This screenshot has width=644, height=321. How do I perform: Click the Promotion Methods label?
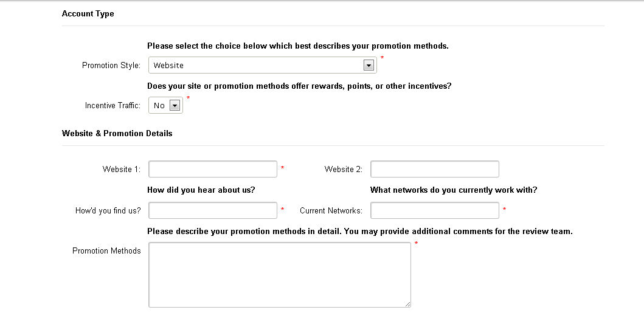[106, 250]
